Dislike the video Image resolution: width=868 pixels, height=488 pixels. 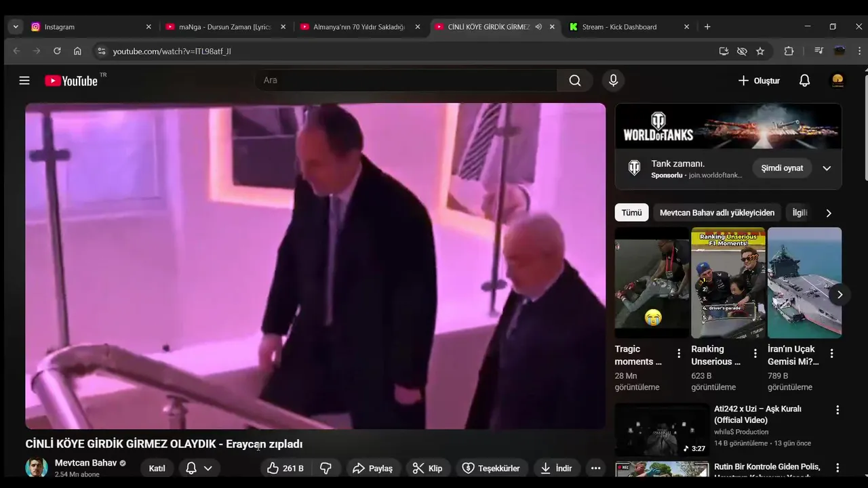[326, 468]
